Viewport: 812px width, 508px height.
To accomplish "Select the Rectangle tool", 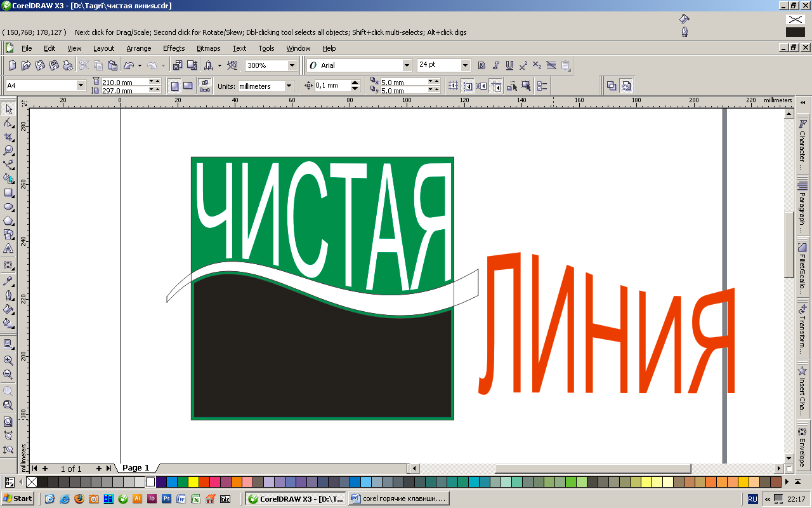I will [x=8, y=193].
